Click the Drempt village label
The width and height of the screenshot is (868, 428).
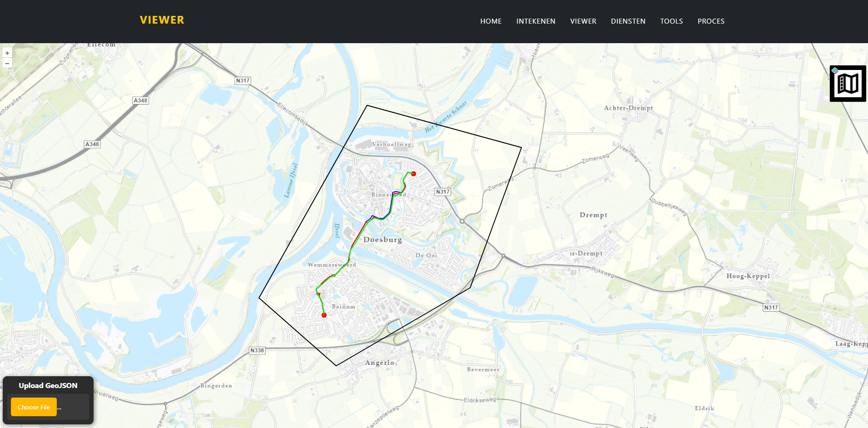pyautogui.click(x=593, y=215)
